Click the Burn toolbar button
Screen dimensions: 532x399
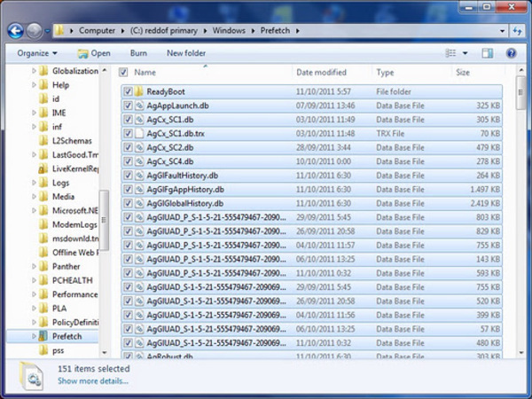(x=138, y=53)
